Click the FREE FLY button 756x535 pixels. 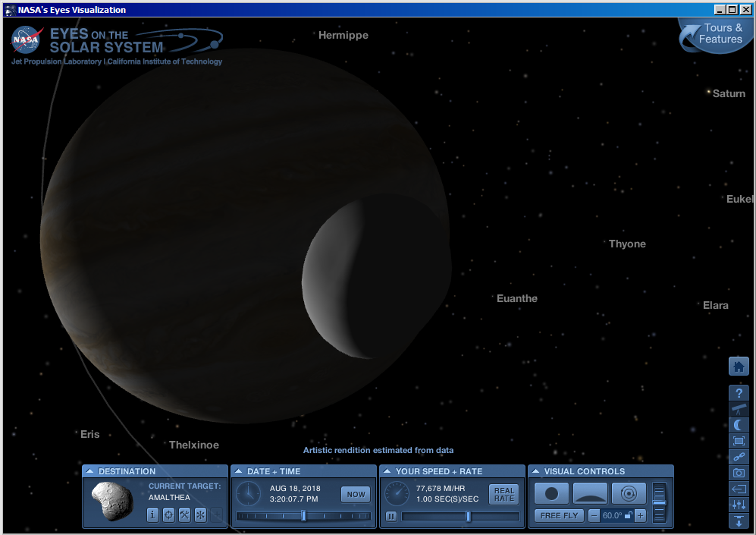[x=560, y=516]
